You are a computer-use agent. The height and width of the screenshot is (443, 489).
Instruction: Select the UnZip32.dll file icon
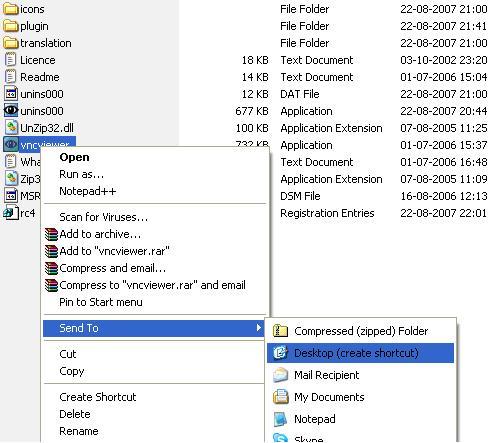pyautogui.click(x=11, y=128)
